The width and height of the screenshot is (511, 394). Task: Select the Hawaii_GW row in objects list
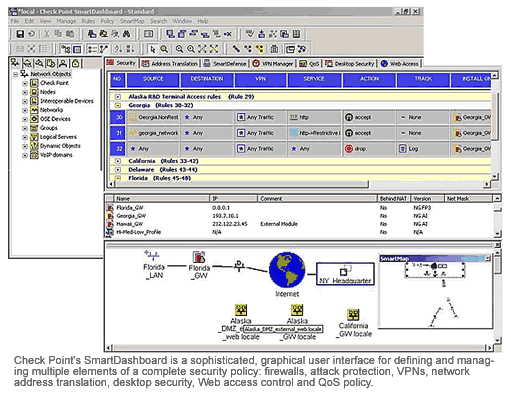(299, 224)
